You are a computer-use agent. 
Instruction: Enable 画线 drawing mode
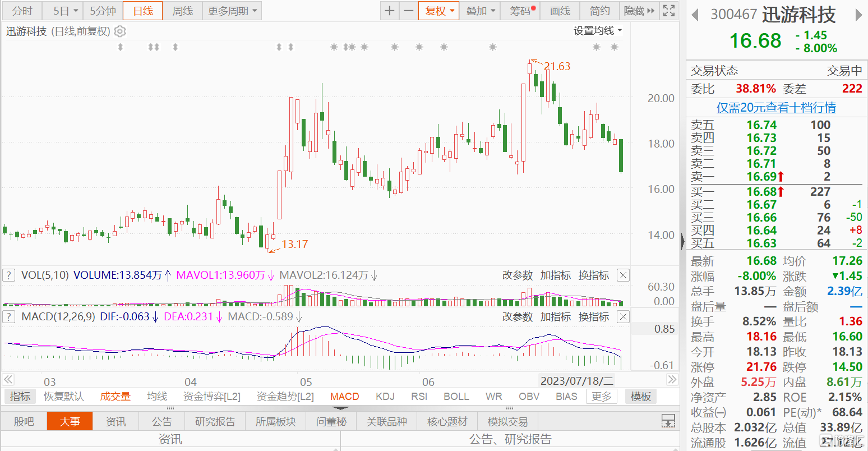tap(560, 10)
